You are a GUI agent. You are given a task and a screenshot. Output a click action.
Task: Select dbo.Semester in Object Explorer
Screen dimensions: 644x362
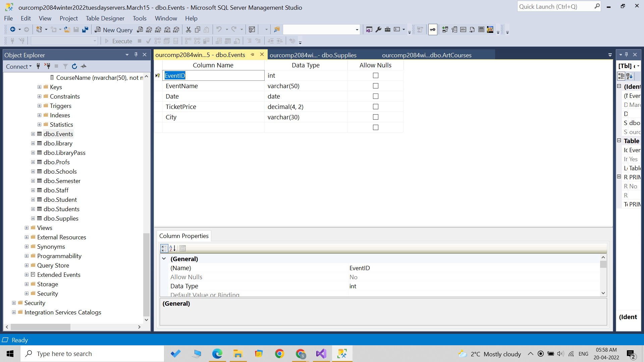62,181
